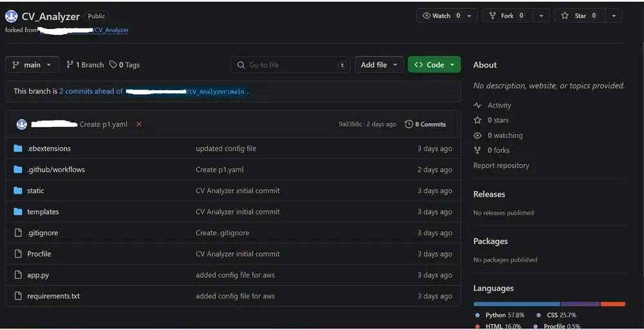Click the .gitignore file icon
Screen dimensions: 644x330
click(x=17, y=233)
